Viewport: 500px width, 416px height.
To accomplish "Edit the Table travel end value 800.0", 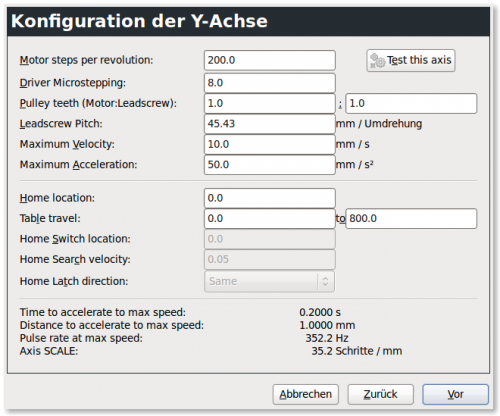I will (x=411, y=219).
